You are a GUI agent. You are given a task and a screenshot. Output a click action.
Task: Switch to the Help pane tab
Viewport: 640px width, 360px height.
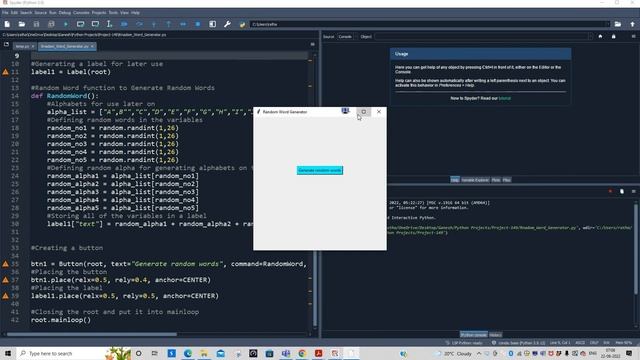coord(455,180)
